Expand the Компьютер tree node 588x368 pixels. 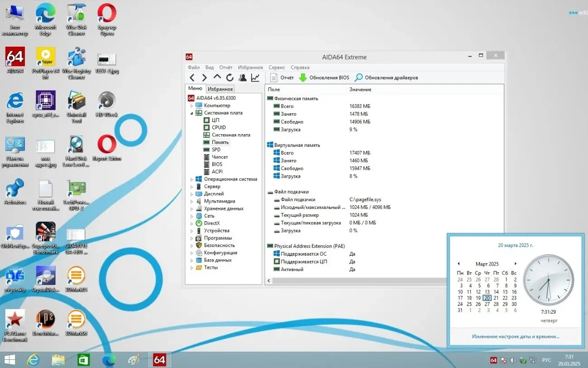(x=191, y=106)
